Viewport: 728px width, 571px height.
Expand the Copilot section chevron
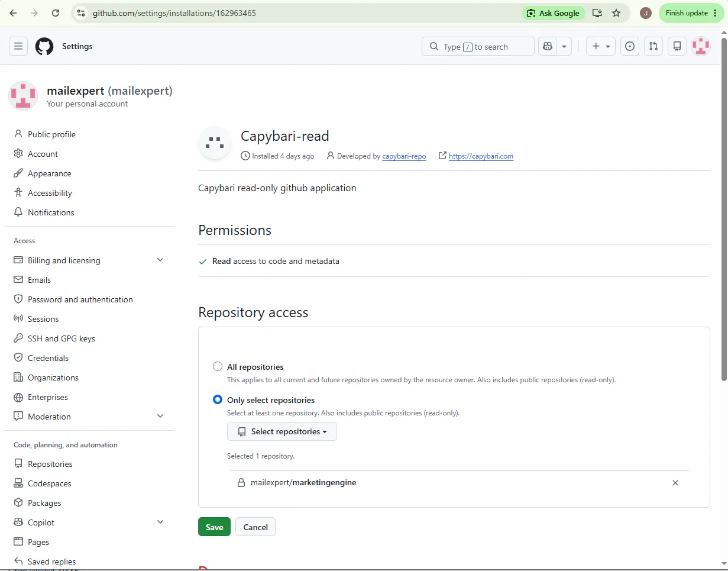[160, 522]
